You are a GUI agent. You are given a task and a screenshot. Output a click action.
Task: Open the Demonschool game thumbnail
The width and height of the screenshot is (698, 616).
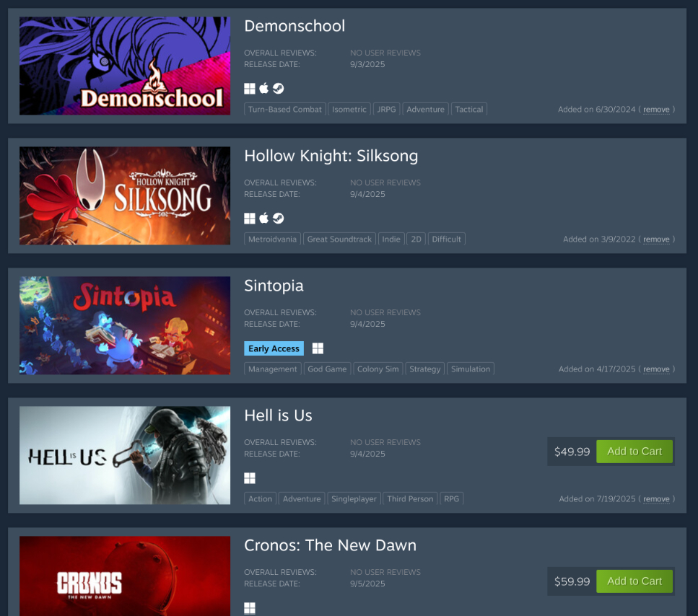[x=125, y=66]
